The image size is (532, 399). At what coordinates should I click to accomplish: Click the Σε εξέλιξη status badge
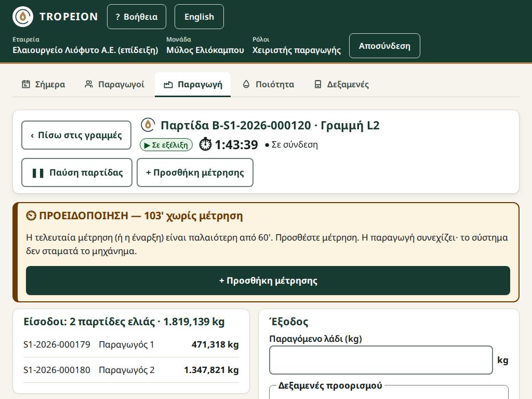[166, 145]
